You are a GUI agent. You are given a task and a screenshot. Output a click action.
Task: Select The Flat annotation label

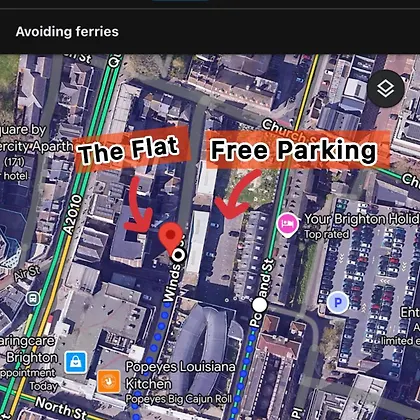coord(129,150)
